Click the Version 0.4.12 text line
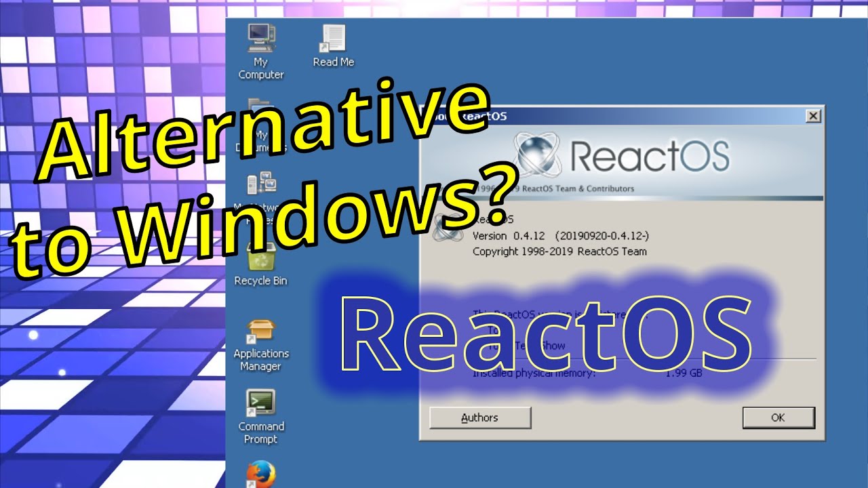 pyautogui.click(x=560, y=236)
